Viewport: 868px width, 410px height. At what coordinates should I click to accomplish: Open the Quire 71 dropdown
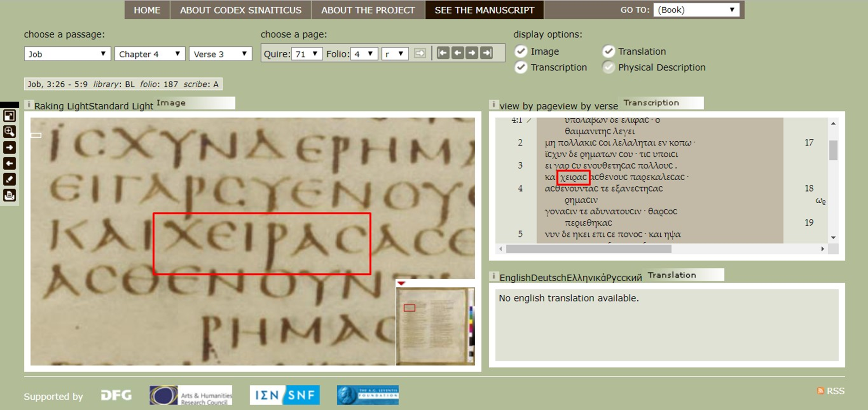pos(307,54)
